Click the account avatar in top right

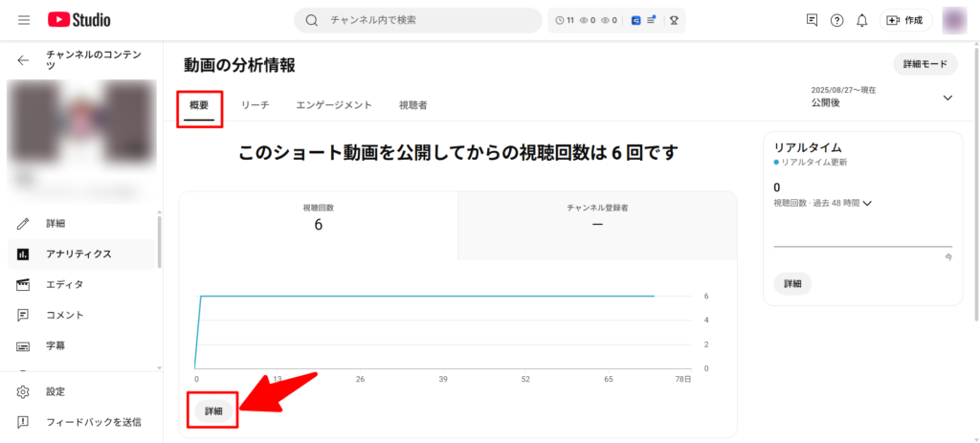point(954,20)
